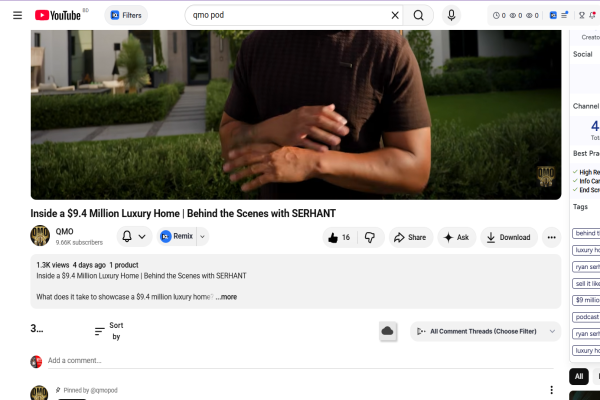The height and width of the screenshot is (400, 600).
Task: Click the 'podcast' tag
Action: click(x=586, y=317)
